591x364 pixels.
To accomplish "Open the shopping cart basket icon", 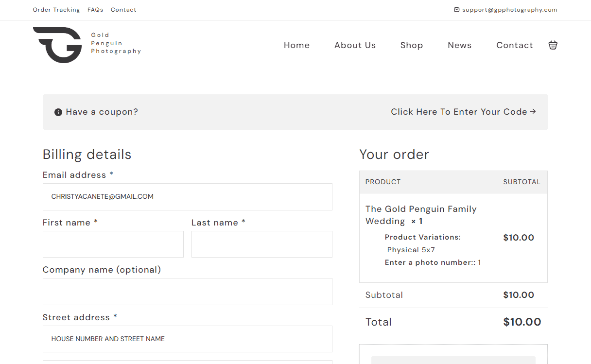I will coord(553,45).
